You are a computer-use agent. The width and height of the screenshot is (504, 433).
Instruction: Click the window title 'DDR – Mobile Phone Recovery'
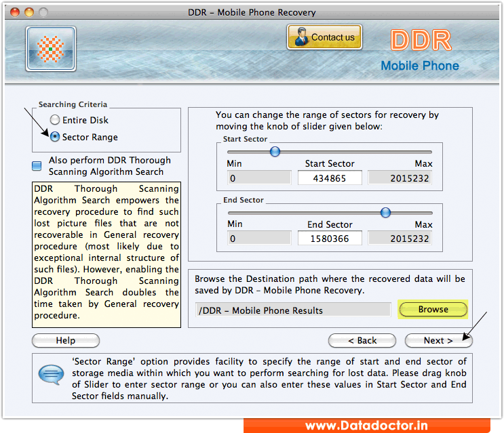[x=252, y=12]
